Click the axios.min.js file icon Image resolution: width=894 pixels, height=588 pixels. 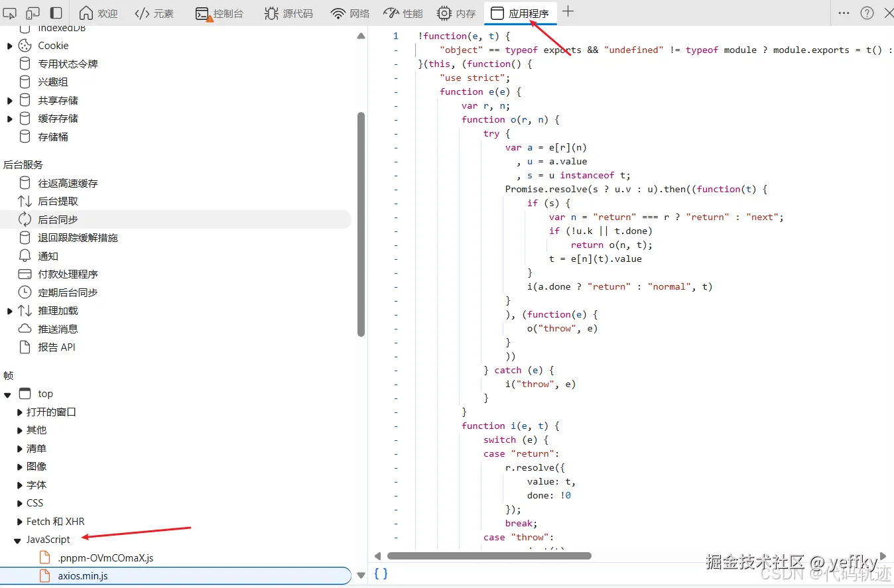[45, 576]
